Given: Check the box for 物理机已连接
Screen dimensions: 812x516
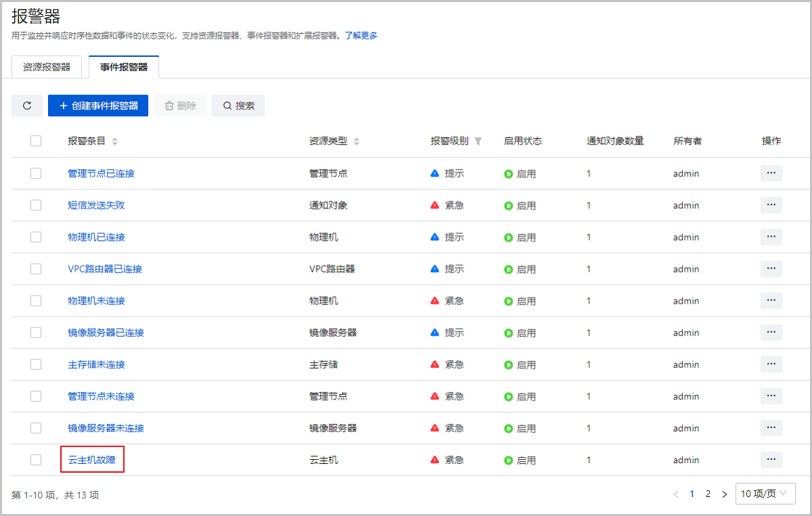Looking at the screenshot, I should (x=36, y=237).
